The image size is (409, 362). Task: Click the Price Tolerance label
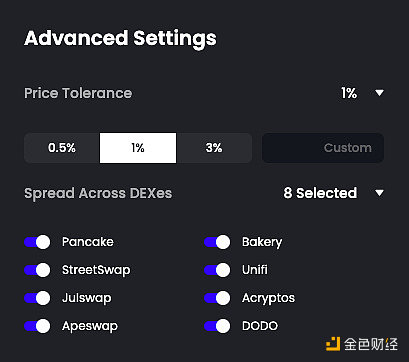(78, 93)
